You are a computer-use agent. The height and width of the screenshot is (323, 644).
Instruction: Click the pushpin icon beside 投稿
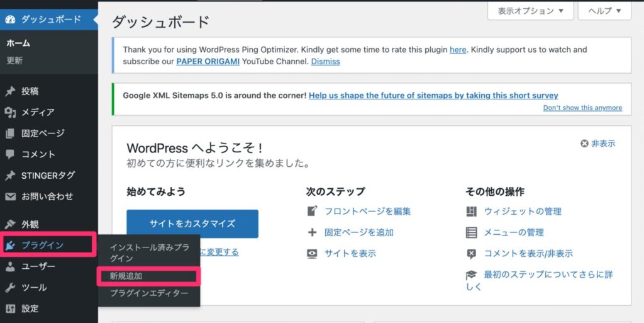10,91
